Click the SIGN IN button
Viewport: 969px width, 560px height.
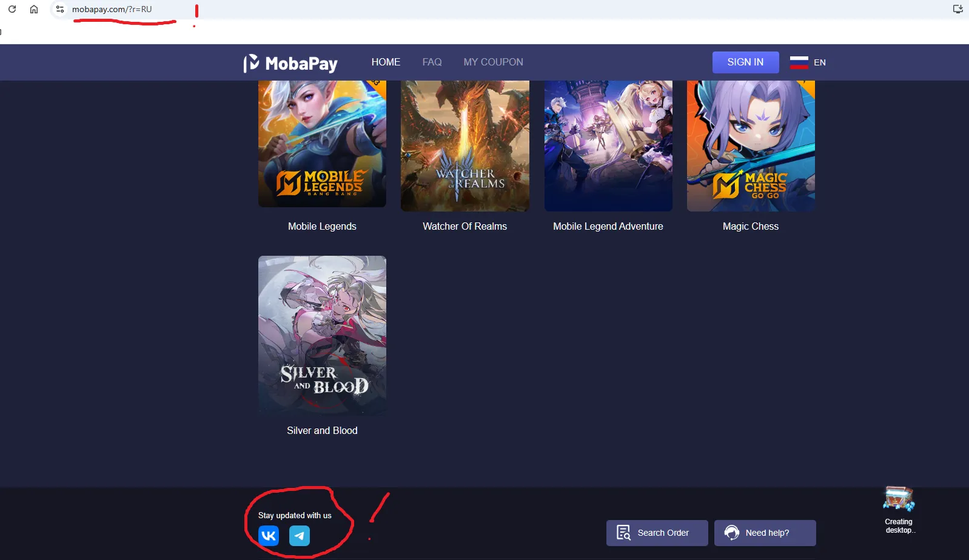tap(745, 62)
